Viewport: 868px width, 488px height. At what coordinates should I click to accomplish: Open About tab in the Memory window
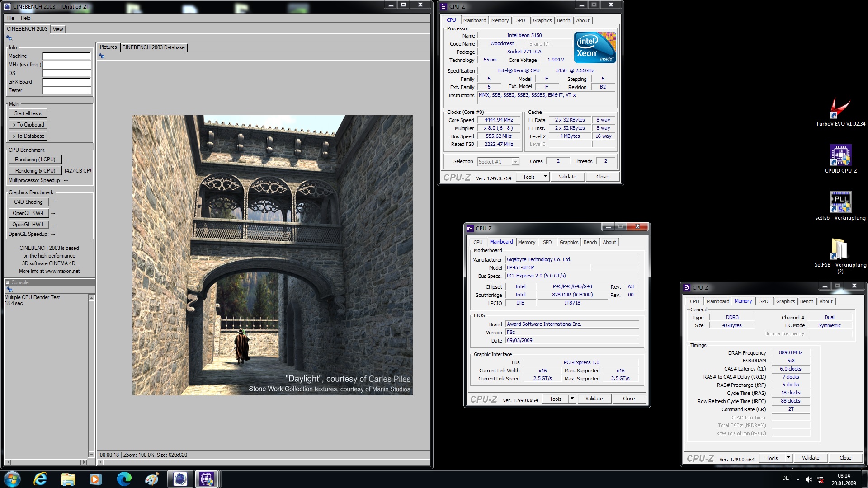pyautogui.click(x=826, y=301)
